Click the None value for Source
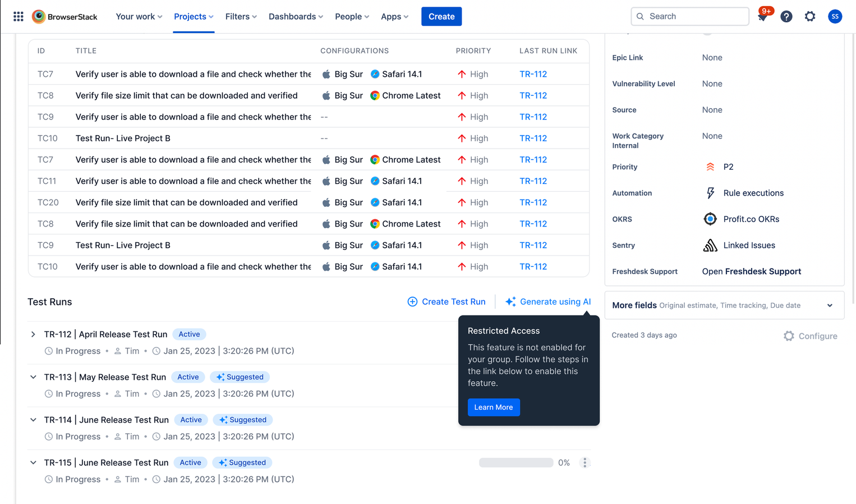 tap(712, 110)
